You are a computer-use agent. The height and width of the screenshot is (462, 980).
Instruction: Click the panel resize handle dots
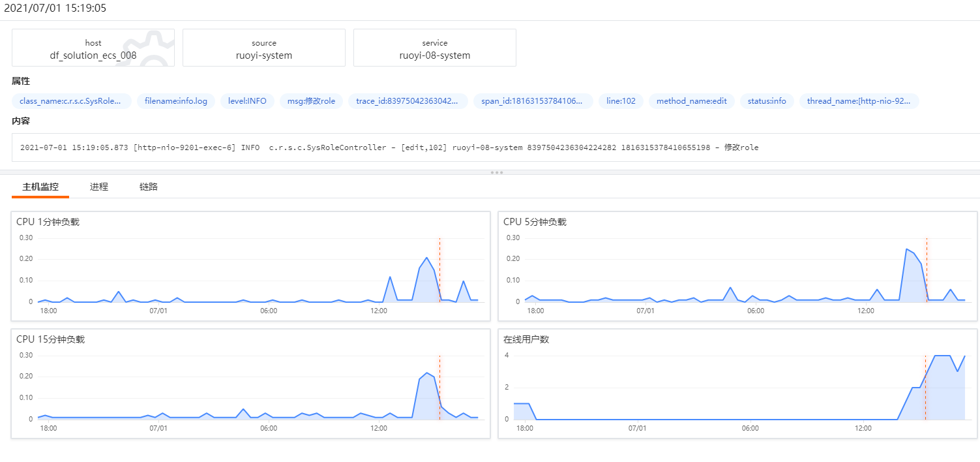[x=496, y=172]
